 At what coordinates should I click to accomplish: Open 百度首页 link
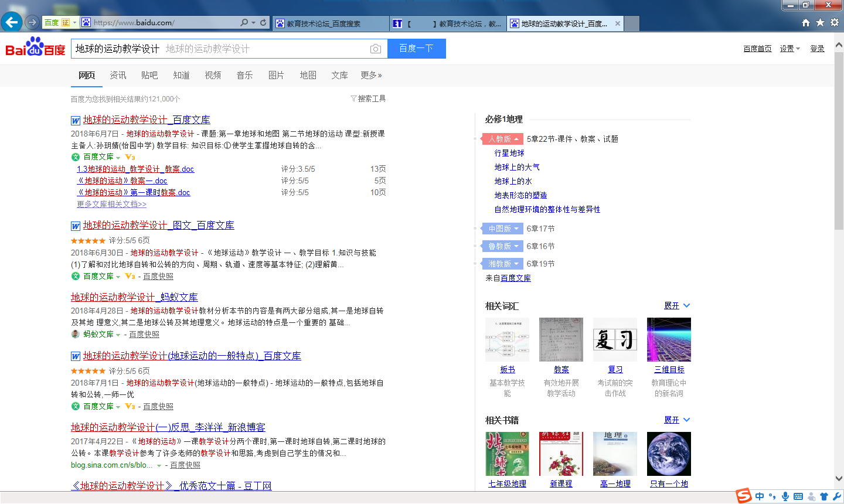click(x=757, y=49)
